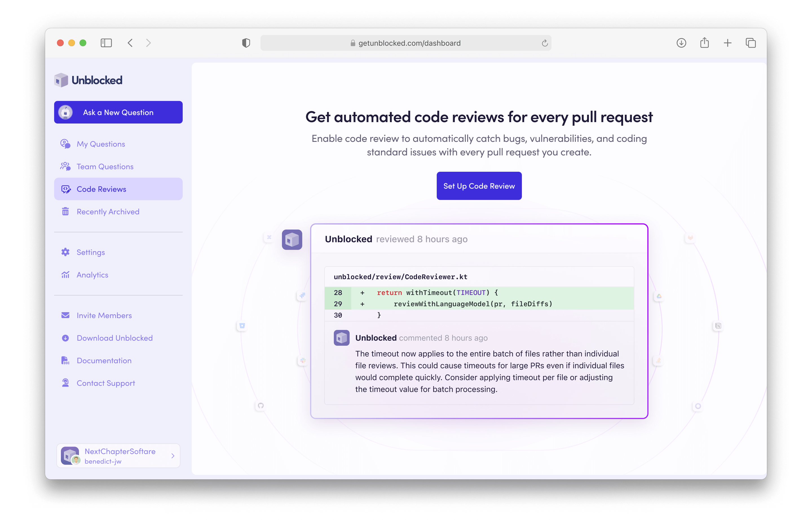
Task: Open Settings via the gear icon
Action: point(65,252)
